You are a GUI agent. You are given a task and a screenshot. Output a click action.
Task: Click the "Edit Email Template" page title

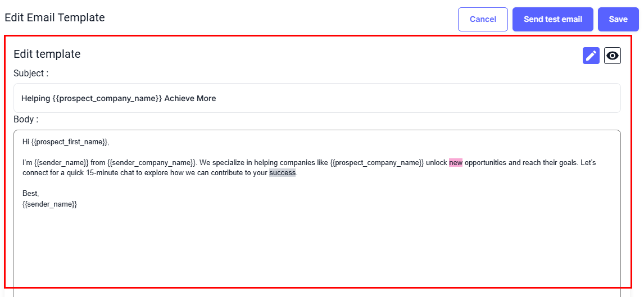(55, 17)
